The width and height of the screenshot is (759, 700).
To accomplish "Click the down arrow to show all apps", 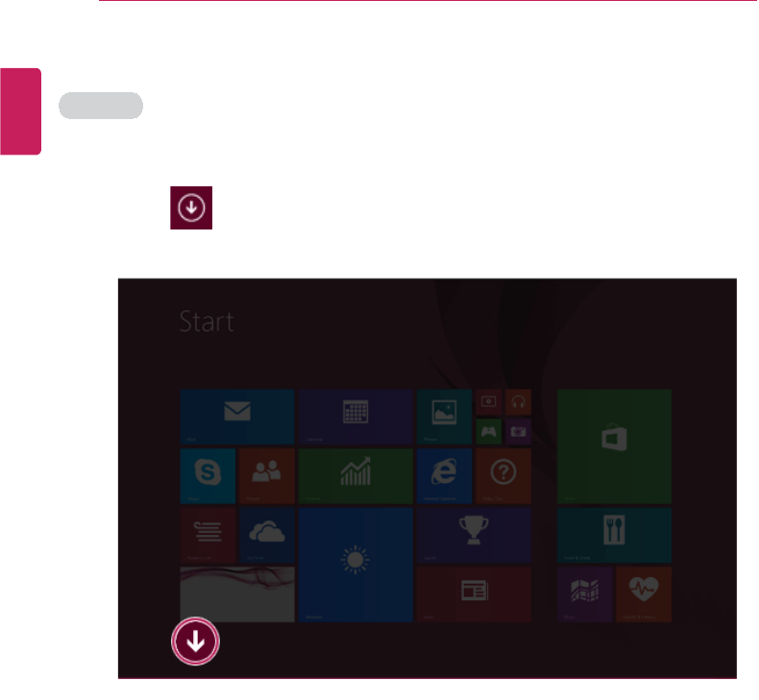I will [196, 641].
